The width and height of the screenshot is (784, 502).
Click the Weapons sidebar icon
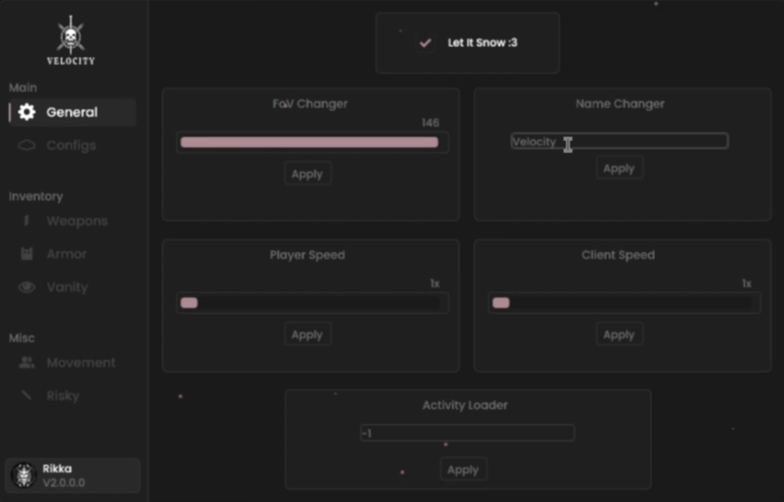click(x=27, y=220)
